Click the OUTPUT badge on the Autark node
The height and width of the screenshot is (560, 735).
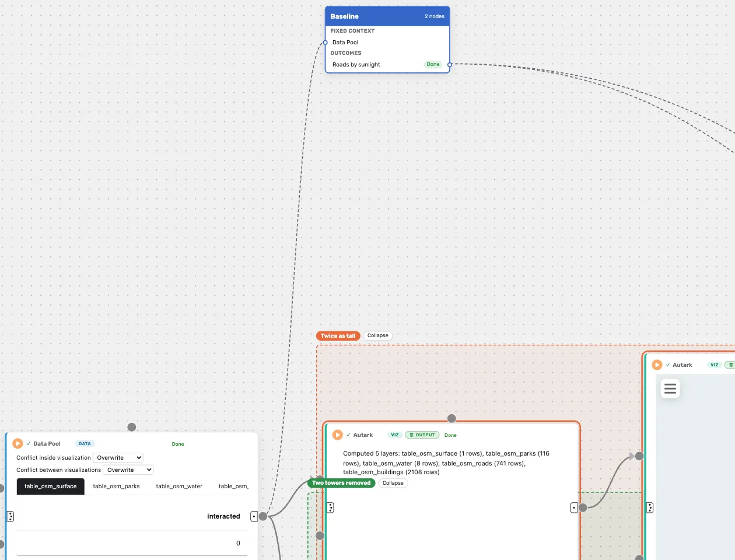click(x=422, y=435)
